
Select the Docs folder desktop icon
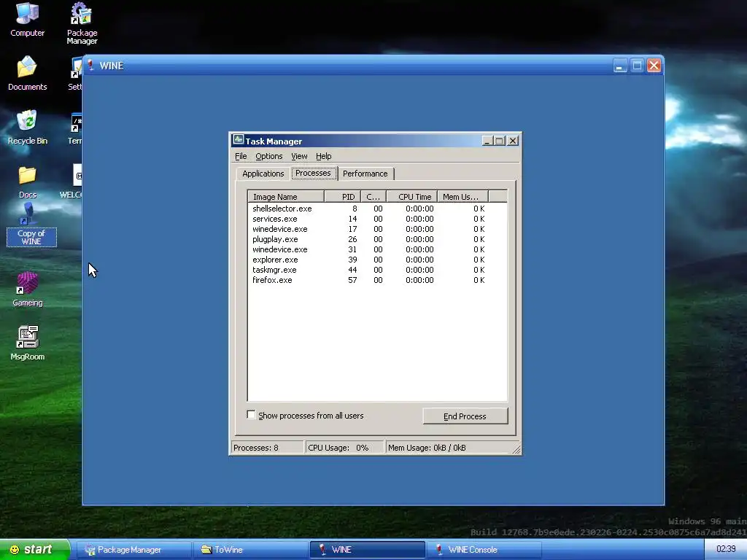27,182
